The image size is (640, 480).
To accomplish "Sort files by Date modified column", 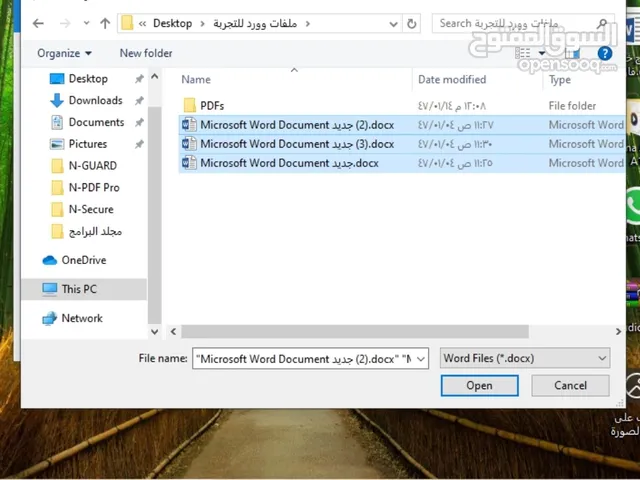I will point(452,79).
